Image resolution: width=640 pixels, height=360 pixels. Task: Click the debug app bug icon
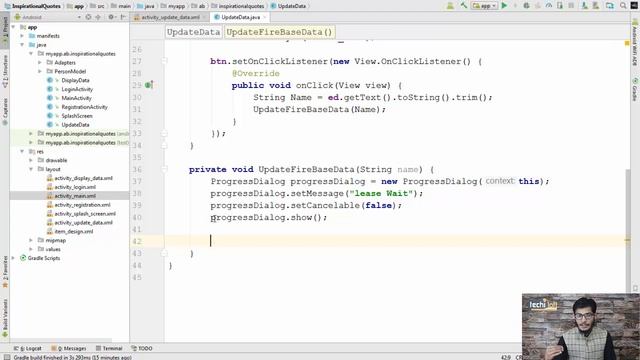pos(527,6)
